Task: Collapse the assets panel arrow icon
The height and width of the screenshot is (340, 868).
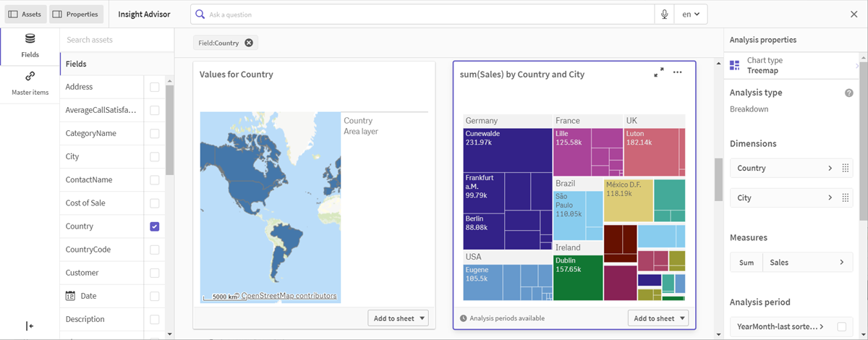Action: (x=30, y=326)
